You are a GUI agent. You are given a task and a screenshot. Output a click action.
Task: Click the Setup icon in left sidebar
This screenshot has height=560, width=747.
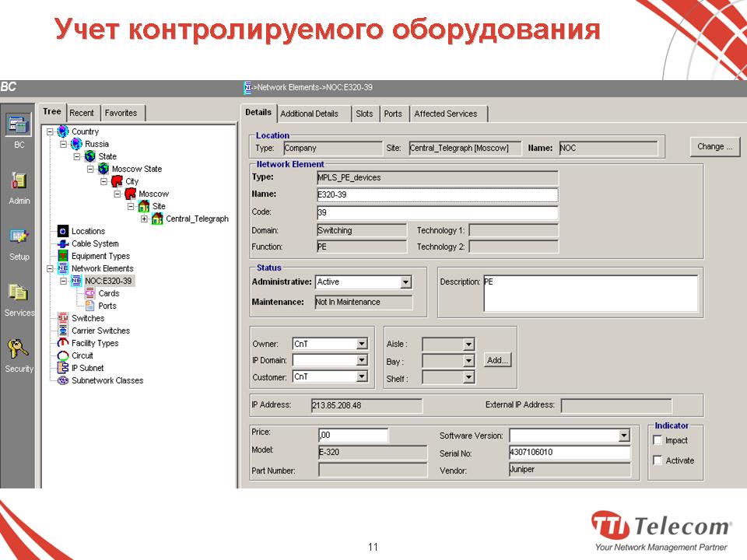[19, 236]
